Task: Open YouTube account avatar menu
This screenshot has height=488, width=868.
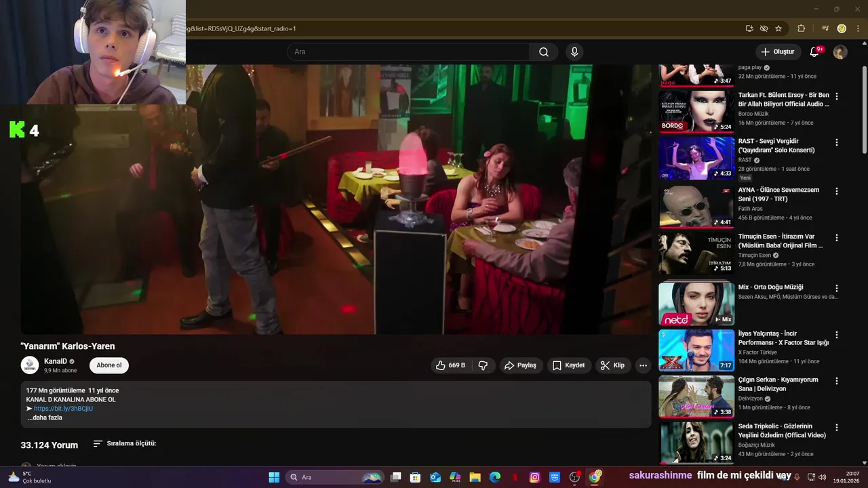Action: pyautogui.click(x=840, y=52)
